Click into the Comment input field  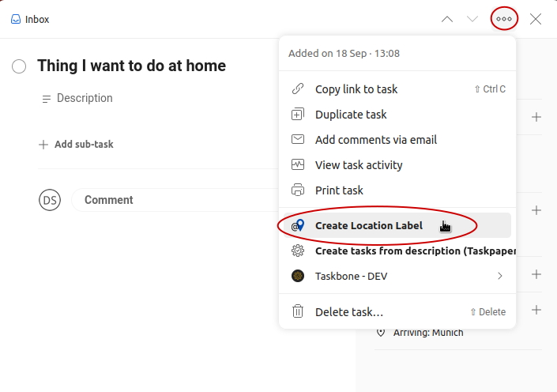click(x=175, y=200)
